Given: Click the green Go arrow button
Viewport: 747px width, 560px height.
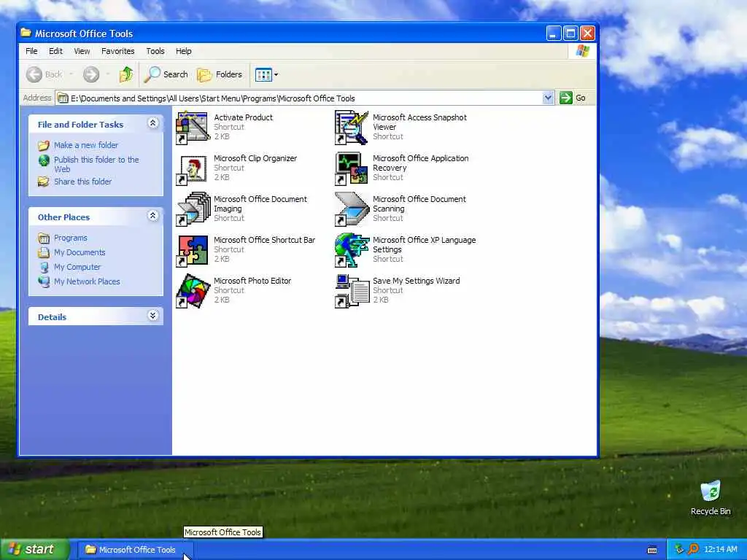Looking at the screenshot, I should tap(566, 98).
